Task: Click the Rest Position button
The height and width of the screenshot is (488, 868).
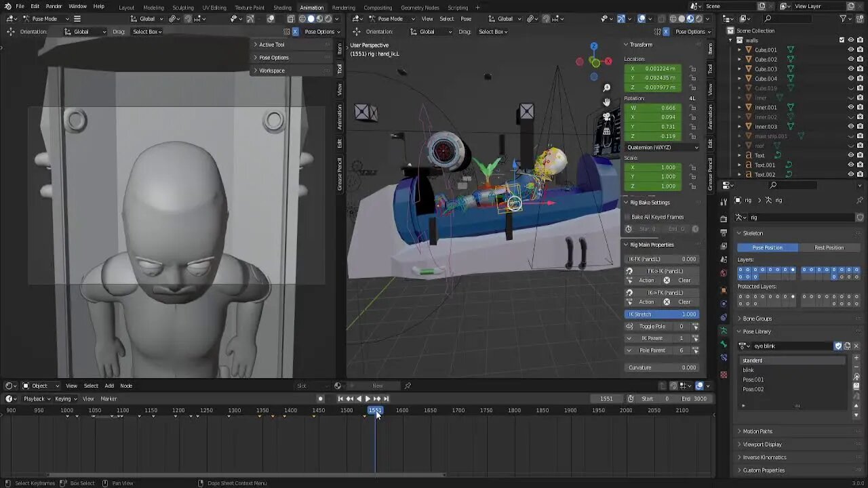Action: (829, 247)
